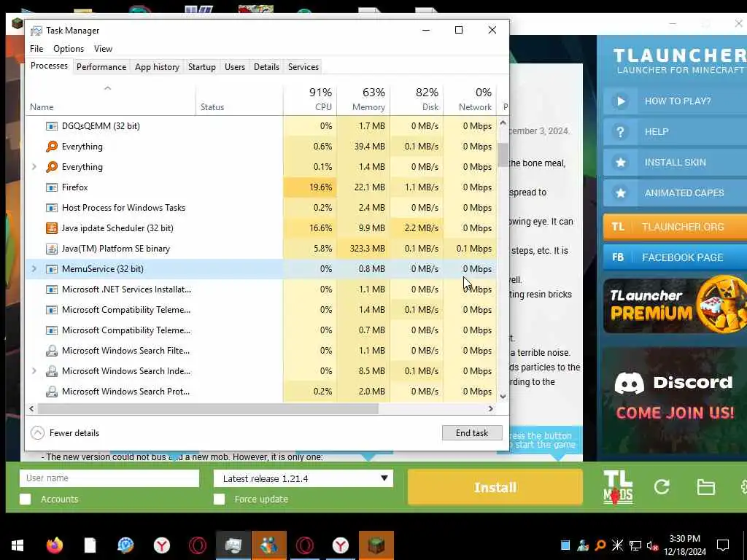This screenshot has width=747, height=560.
Task: Open the Windows Start menu
Action: pos(18,545)
